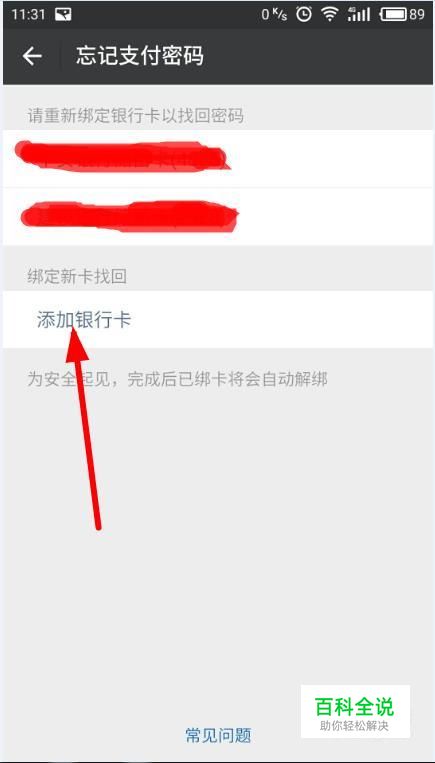Tap the back arrow icon
Screen dimensions: 435x763
coord(32,56)
